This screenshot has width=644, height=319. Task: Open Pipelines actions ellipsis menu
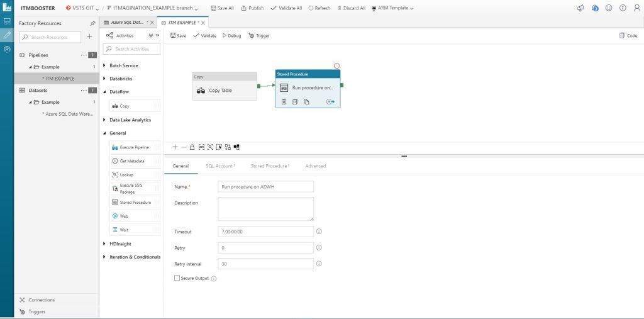[x=84, y=55]
